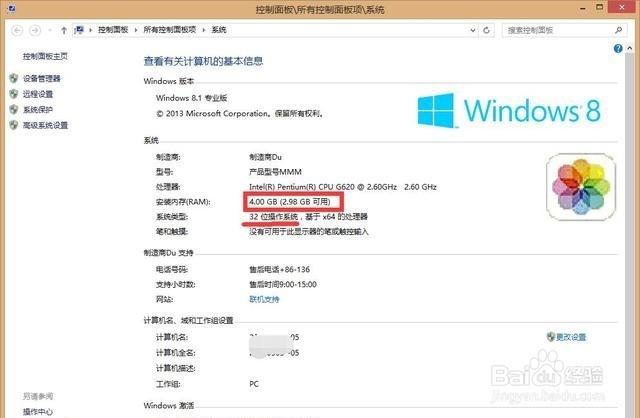The width and height of the screenshot is (640, 418).
Task: Click the shield icon beside 更改设置
Action: click(x=551, y=337)
